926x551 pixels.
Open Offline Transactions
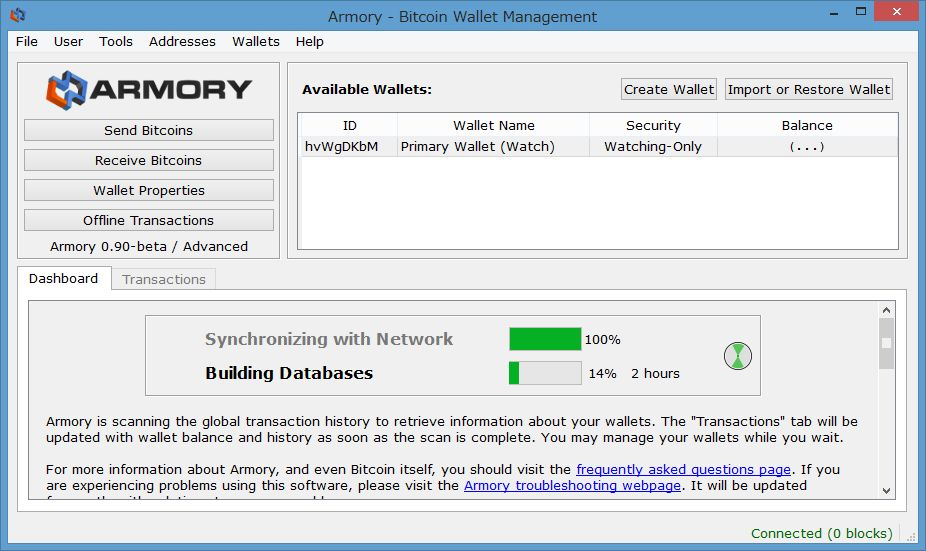[149, 220]
